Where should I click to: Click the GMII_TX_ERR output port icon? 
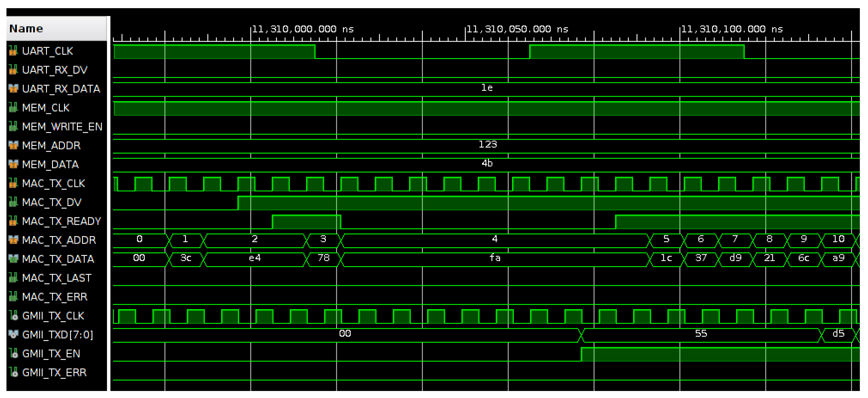click(x=13, y=372)
